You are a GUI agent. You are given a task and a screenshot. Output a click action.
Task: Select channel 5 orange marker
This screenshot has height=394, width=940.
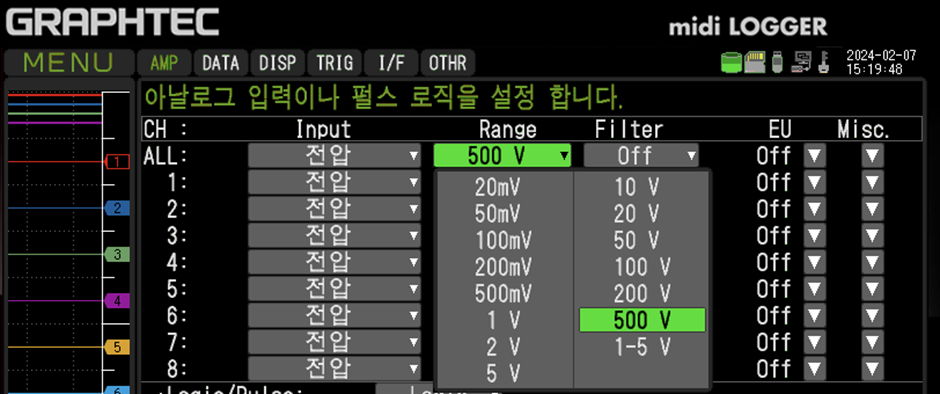(x=117, y=347)
